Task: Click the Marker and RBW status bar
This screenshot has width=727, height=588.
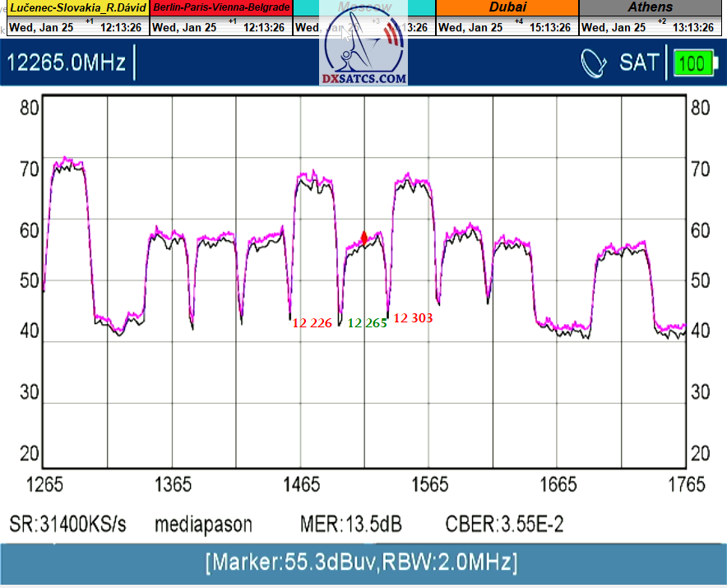Action: [x=363, y=563]
